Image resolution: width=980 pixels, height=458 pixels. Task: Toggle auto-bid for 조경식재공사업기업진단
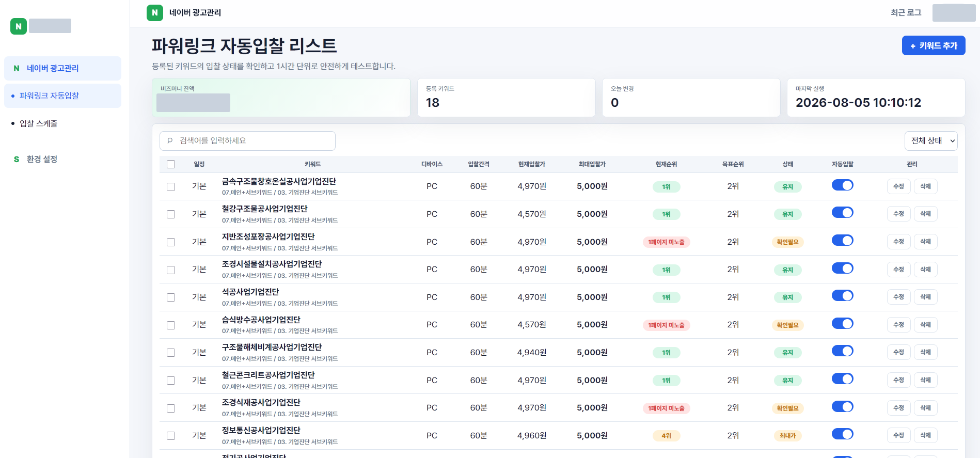point(842,406)
